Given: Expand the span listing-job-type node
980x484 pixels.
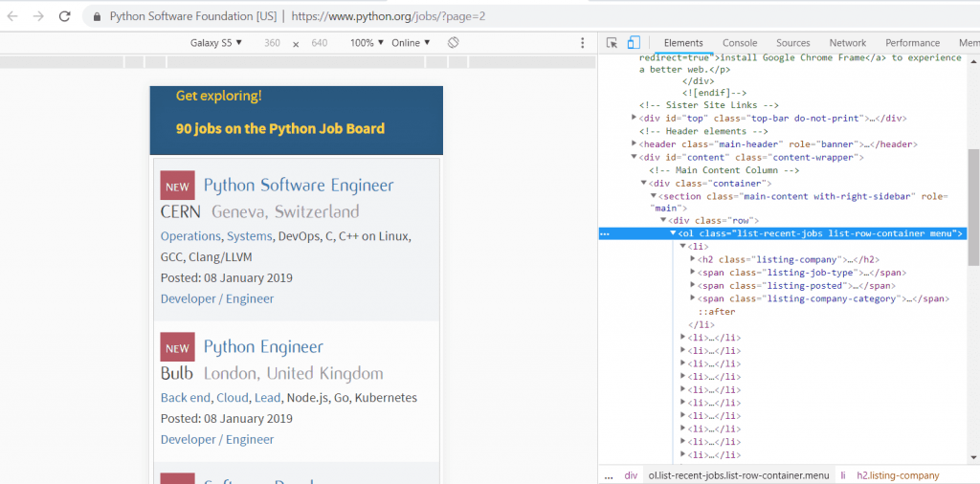Looking at the screenshot, I should click(693, 273).
